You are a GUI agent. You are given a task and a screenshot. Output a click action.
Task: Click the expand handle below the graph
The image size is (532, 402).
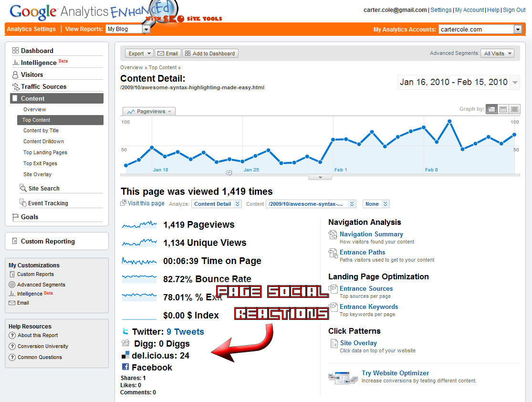coord(321,177)
